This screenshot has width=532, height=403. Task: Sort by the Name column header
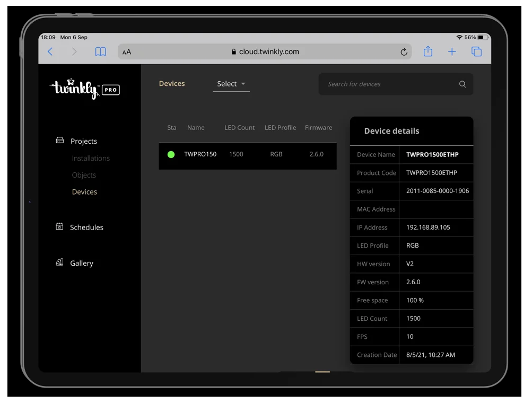pyautogui.click(x=196, y=128)
